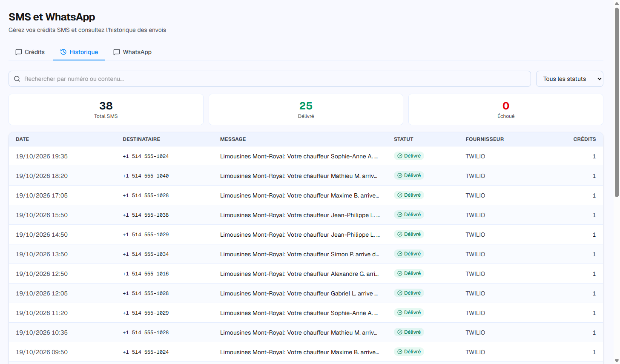Click the MESSAGE column header
Viewport: 620px width, 364px height.
(x=233, y=139)
